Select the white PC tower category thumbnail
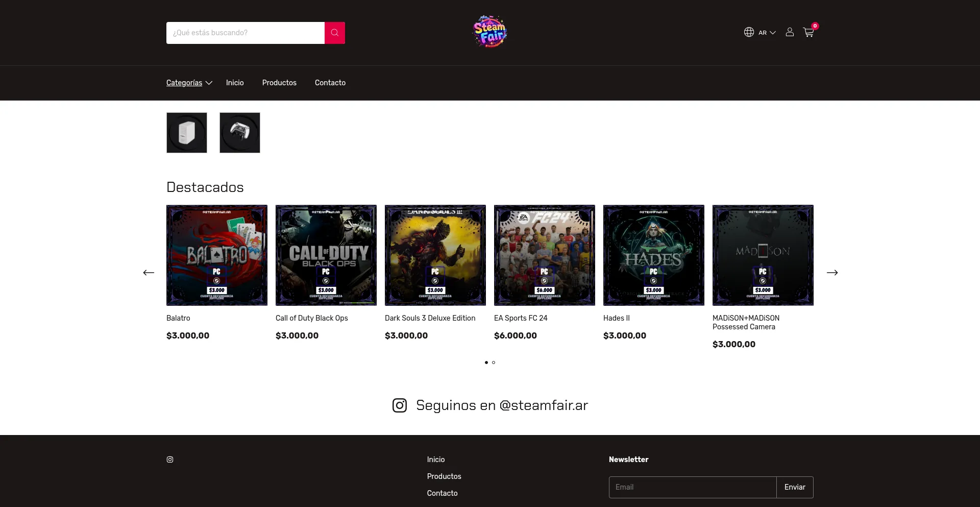980x507 pixels. (x=187, y=133)
